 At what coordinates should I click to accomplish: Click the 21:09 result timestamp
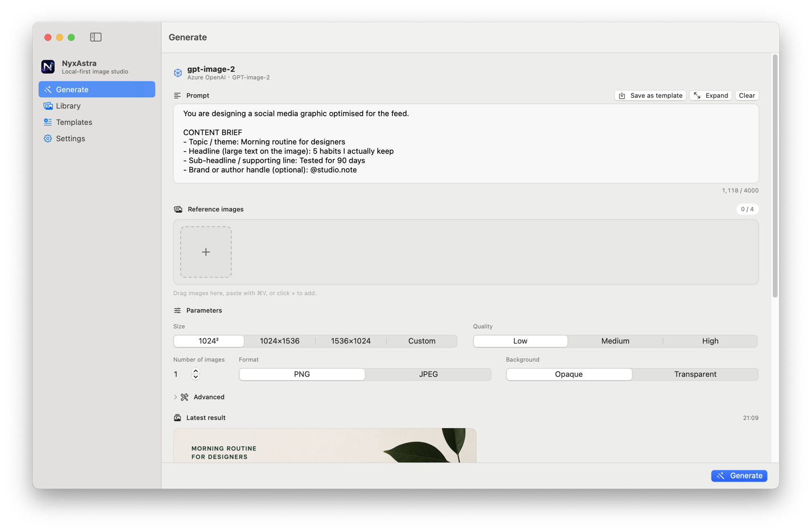pyautogui.click(x=751, y=418)
